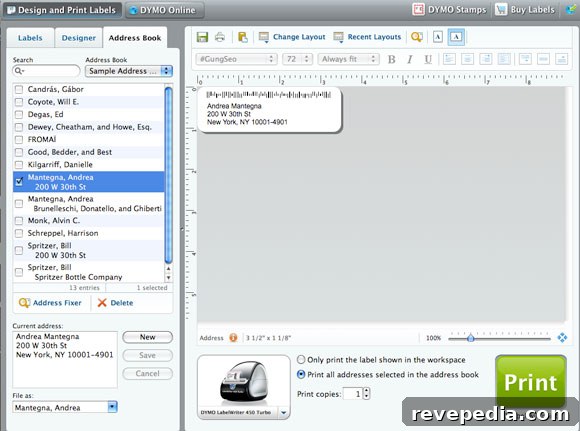This screenshot has width=580, height=431.
Task: Click the Current address text box
Action: click(65, 359)
